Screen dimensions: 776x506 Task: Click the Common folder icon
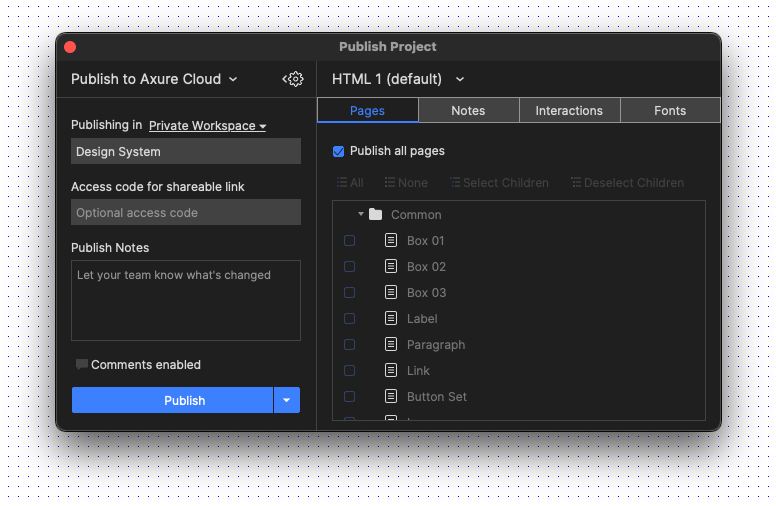point(376,214)
